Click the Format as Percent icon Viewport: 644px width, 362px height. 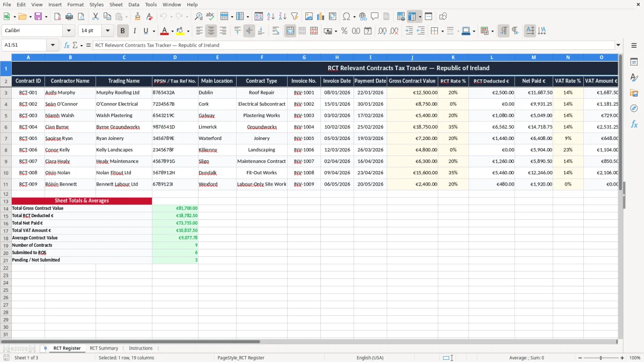coord(345,31)
